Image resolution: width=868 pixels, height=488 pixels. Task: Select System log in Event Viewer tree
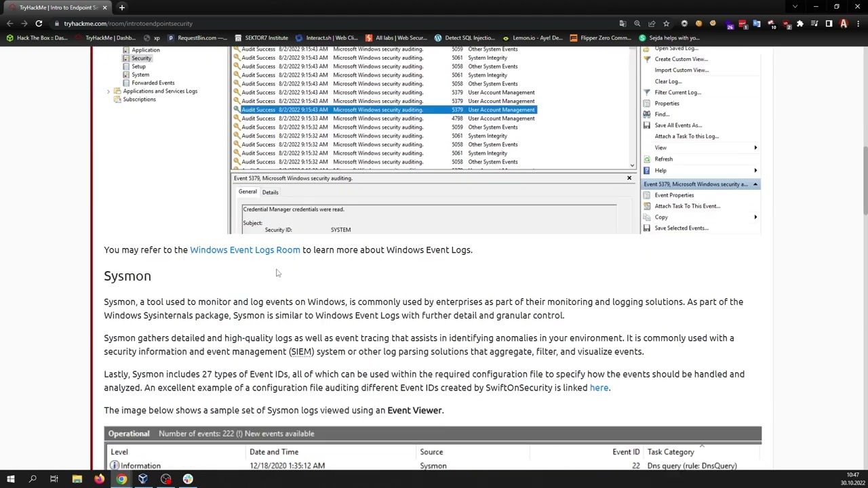coord(140,75)
